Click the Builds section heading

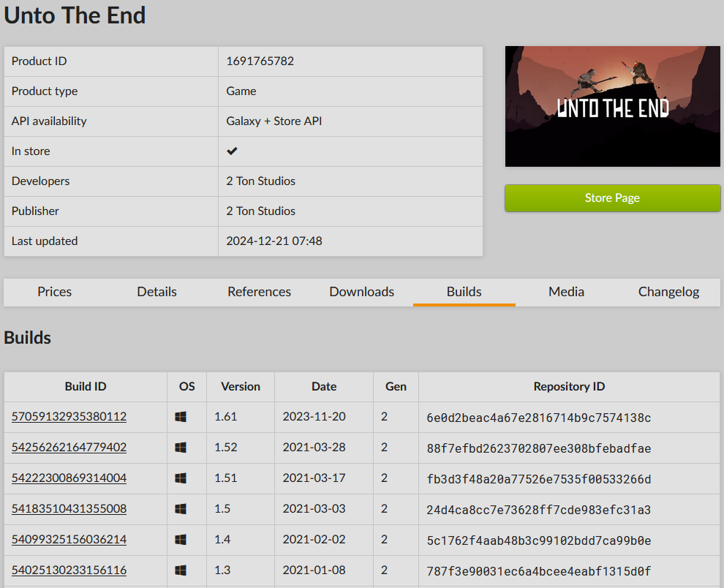pyautogui.click(x=27, y=338)
